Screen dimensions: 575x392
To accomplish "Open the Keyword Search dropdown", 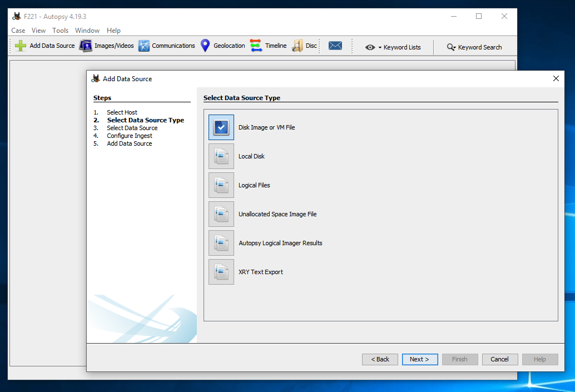I will (x=474, y=47).
